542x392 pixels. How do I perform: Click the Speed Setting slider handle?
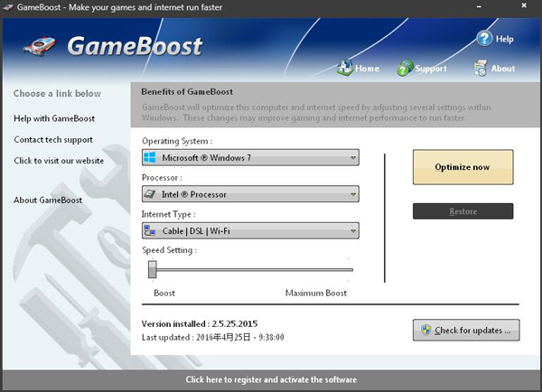point(152,270)
